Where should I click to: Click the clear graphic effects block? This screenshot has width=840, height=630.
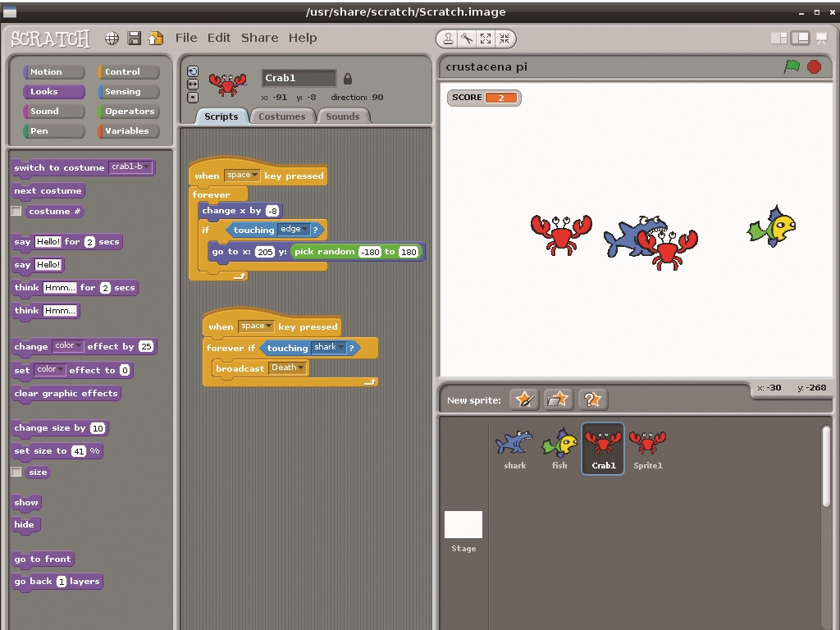(x=66, y=393)
